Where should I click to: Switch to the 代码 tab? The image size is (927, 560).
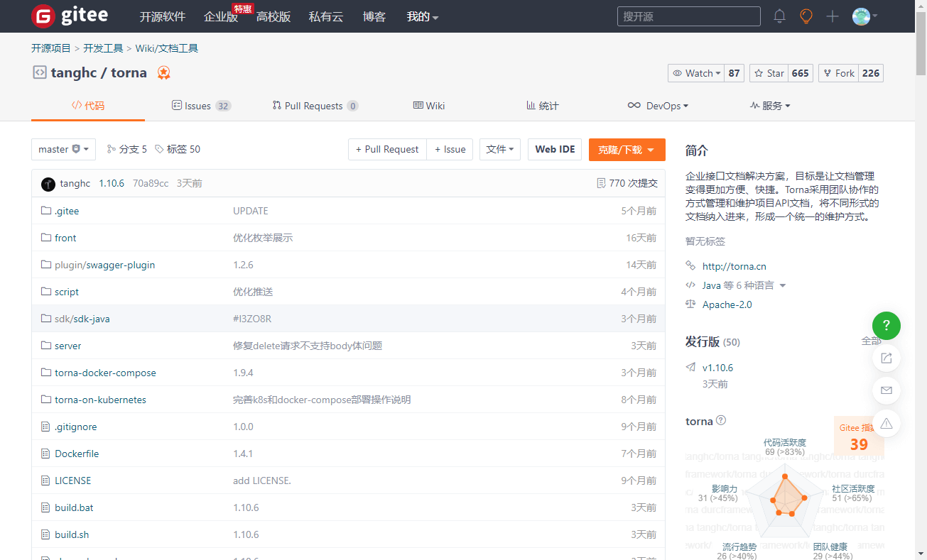[x=88, y=106]
